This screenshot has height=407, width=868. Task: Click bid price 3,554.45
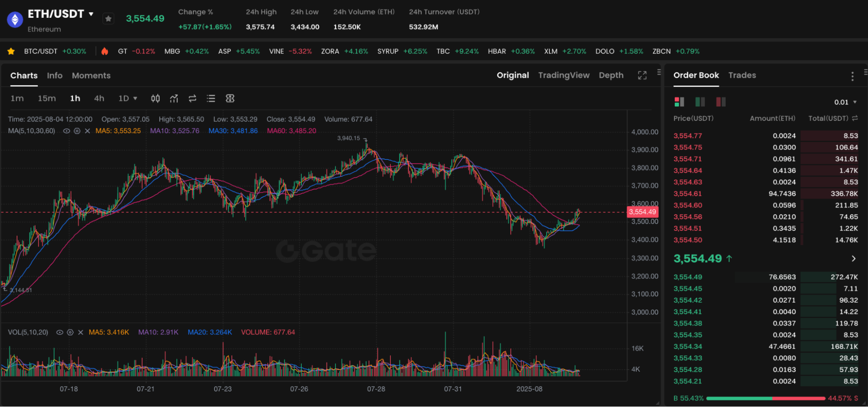[x=688, y=288]
